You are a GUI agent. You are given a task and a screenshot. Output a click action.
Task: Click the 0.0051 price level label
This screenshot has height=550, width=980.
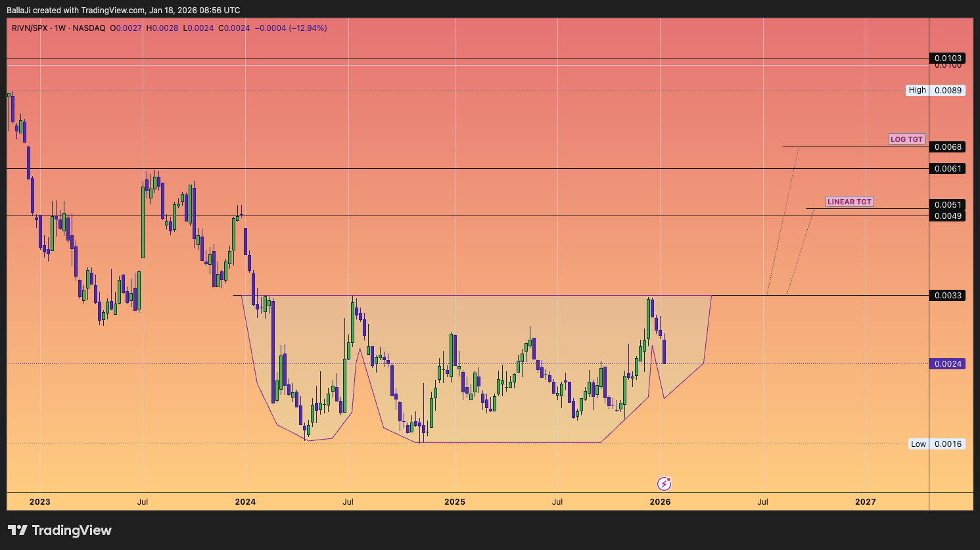[948, 205]
